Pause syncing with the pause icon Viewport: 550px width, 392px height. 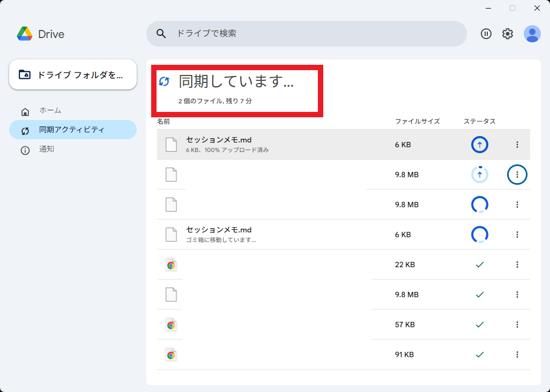[x=486, y=34]
